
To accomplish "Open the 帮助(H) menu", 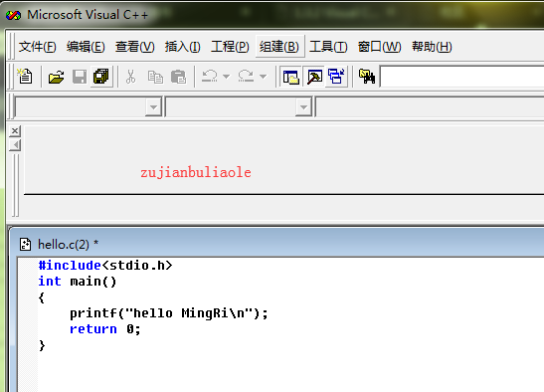I will [x=432, y=47].
